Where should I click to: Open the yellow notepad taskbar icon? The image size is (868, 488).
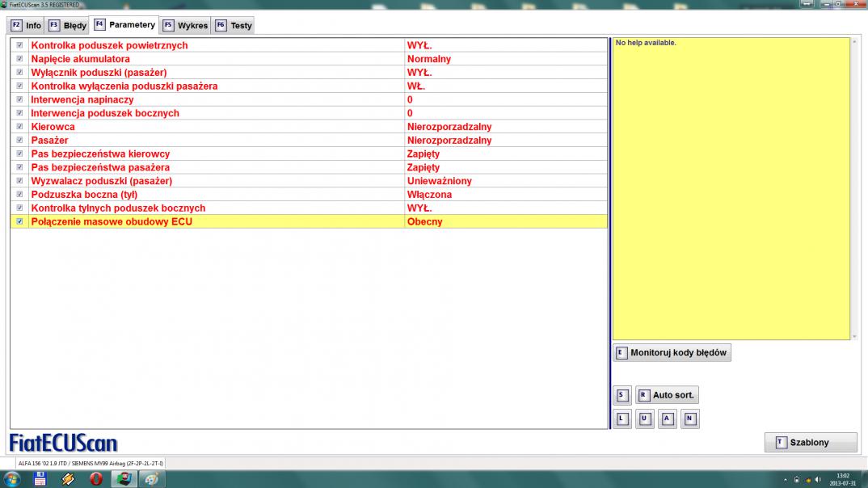pos(68,478)
